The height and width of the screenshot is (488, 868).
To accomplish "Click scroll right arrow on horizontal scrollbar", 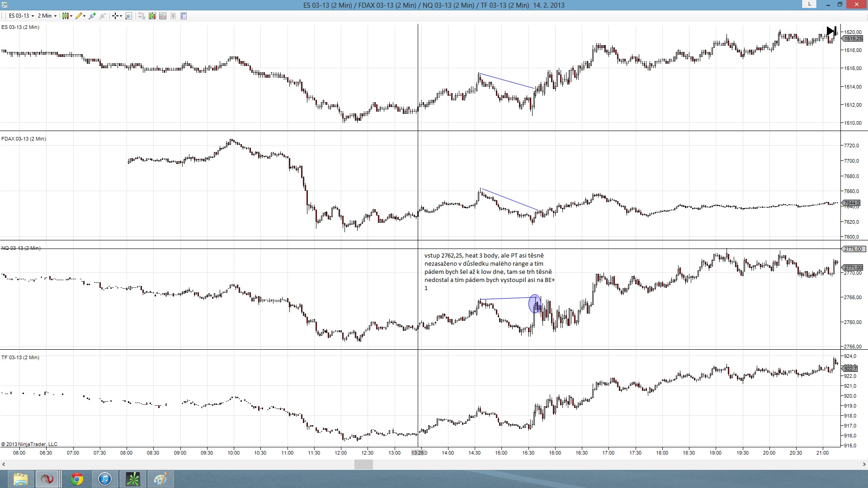I will coord(864,464).
